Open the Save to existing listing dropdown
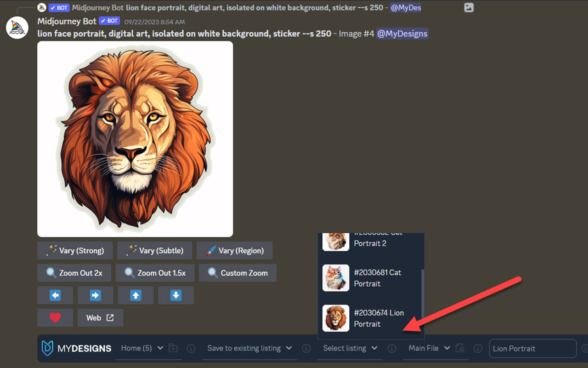Viewport: 588px width, 368px height. [249, 348]
